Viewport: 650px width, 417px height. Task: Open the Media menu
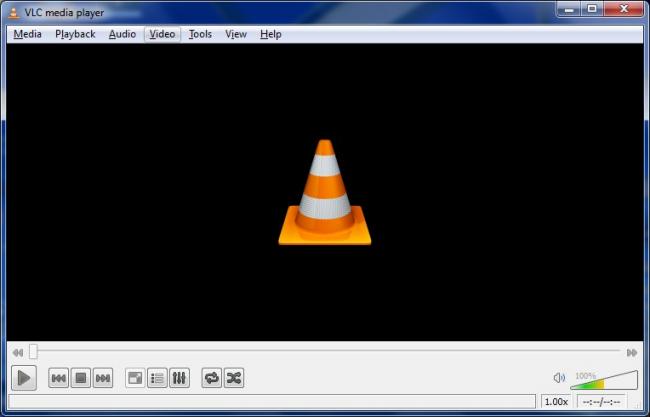pyautogui.click(x=27, y=34)
